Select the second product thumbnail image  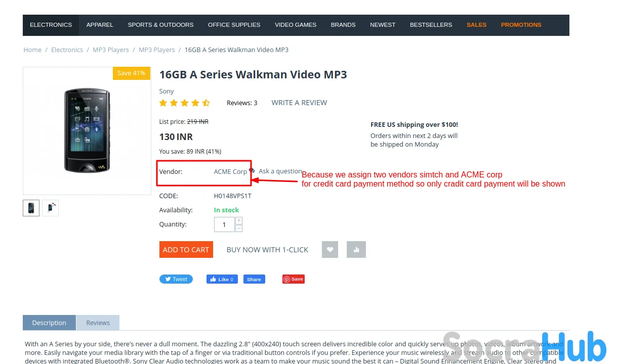point(50,208)
